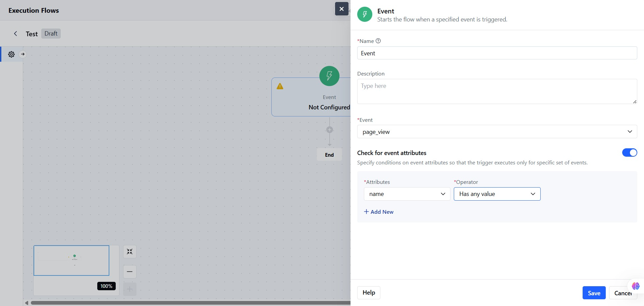Open Help in the panel footer
Image resolution: width=644 pixels, height=306 pixels.
pyautogui.click(x=369, y=293)
